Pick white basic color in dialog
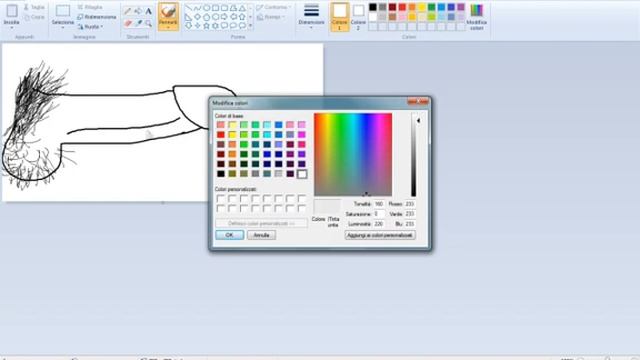 click(302, 174)
